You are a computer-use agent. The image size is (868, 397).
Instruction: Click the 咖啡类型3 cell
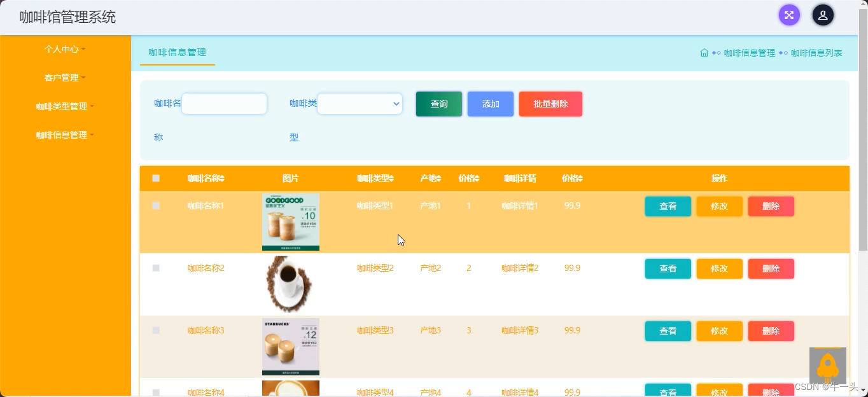pyautogui.click(x=375, y=331)
